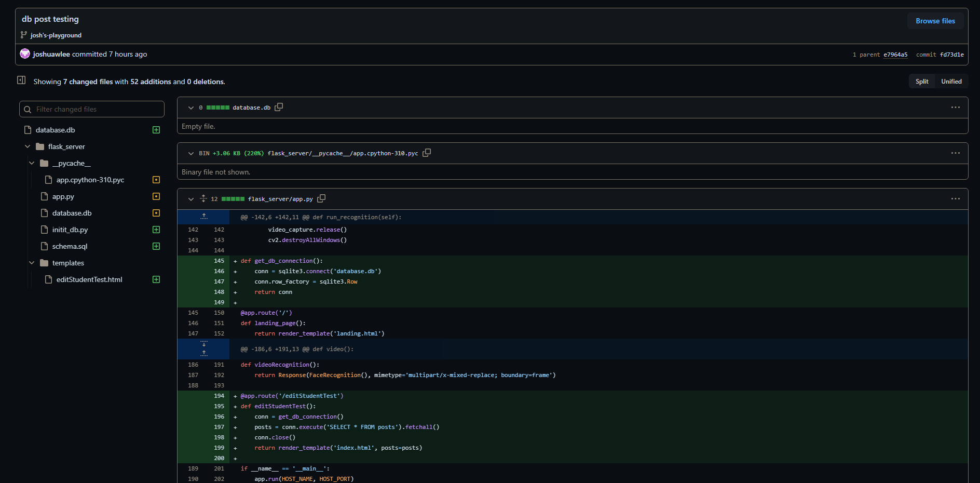The image size is (980, 483).
Task: Switch to Unified diff view
Action: click(x=951, y=82)
